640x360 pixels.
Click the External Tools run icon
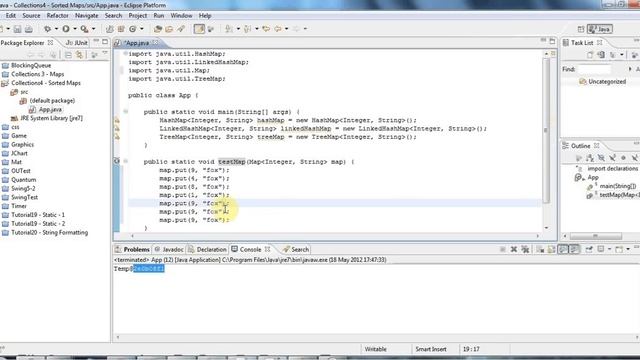coord(84,29)
